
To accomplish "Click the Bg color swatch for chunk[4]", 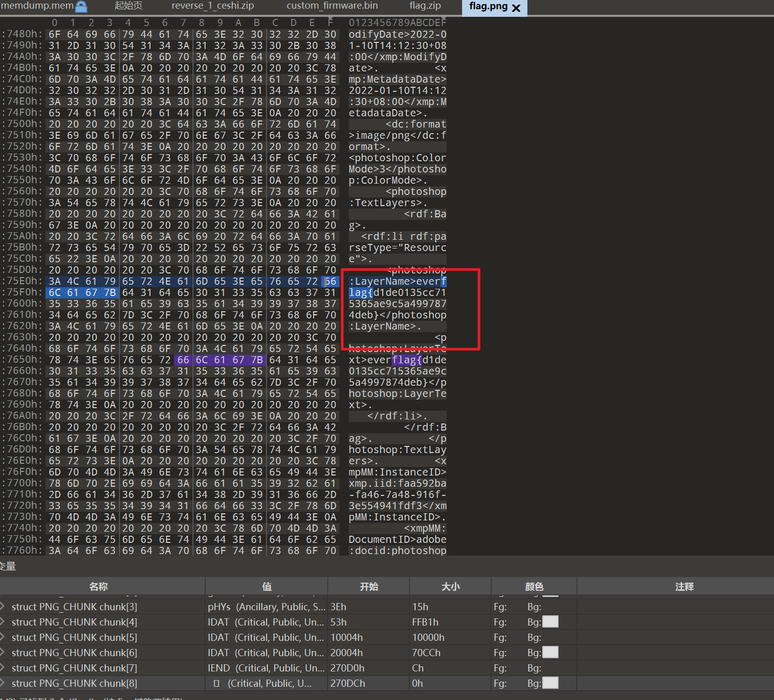I will (550, 622).
